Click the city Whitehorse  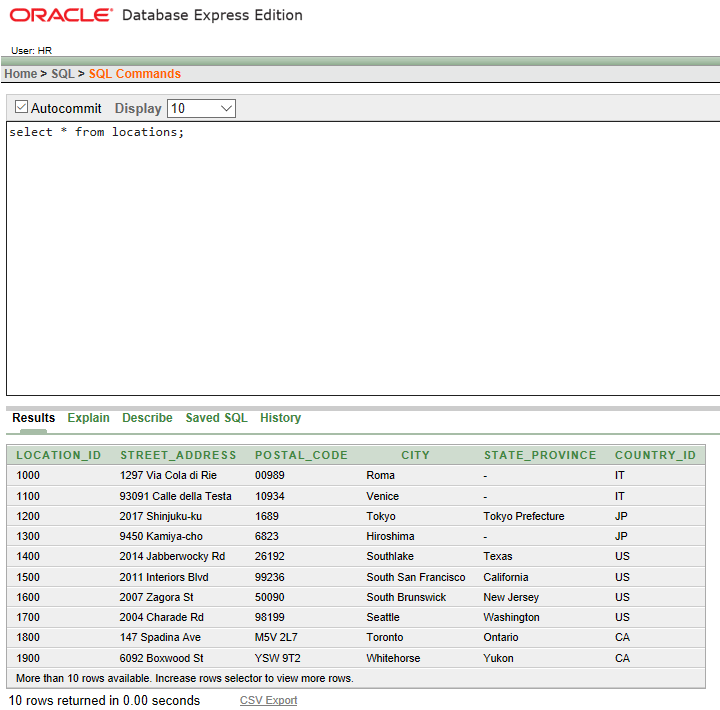393,658
